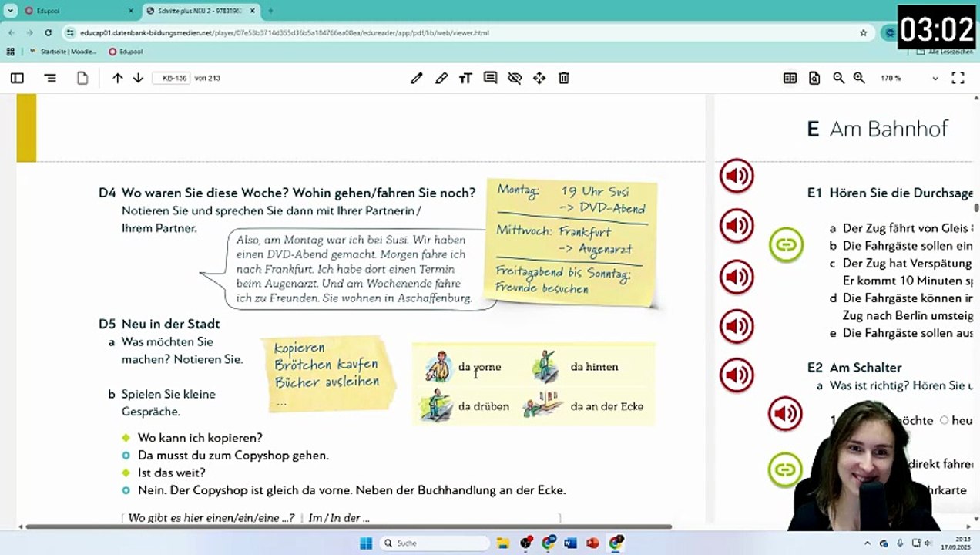This screenshot has height=555, width=980.
Task: Click the taskbar Suche search box
Action: pos(435,543)
